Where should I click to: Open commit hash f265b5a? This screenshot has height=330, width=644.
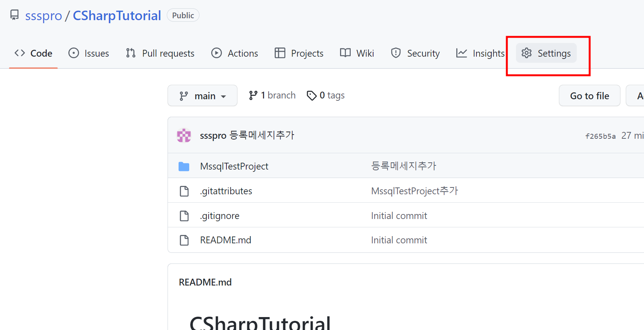(x=600, y=136)
